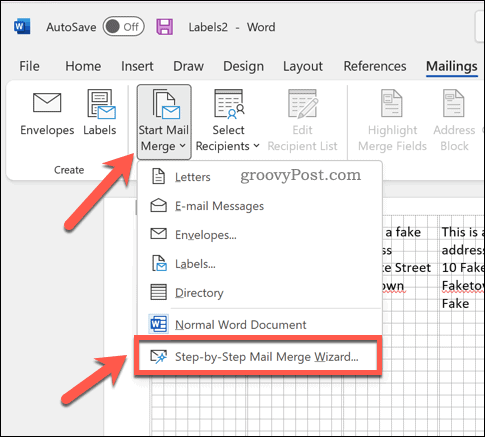Go to the Design tab
485x437 pixels.
pos(243,66)
